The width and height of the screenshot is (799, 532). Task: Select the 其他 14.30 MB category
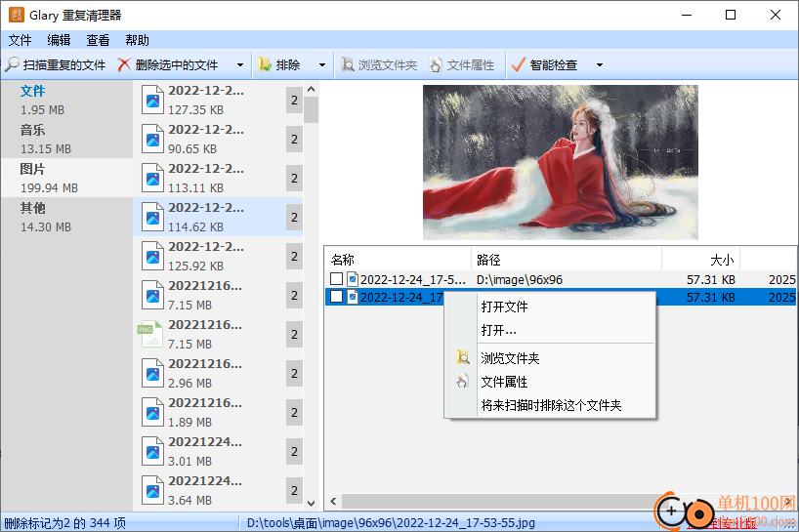point(66,217)
